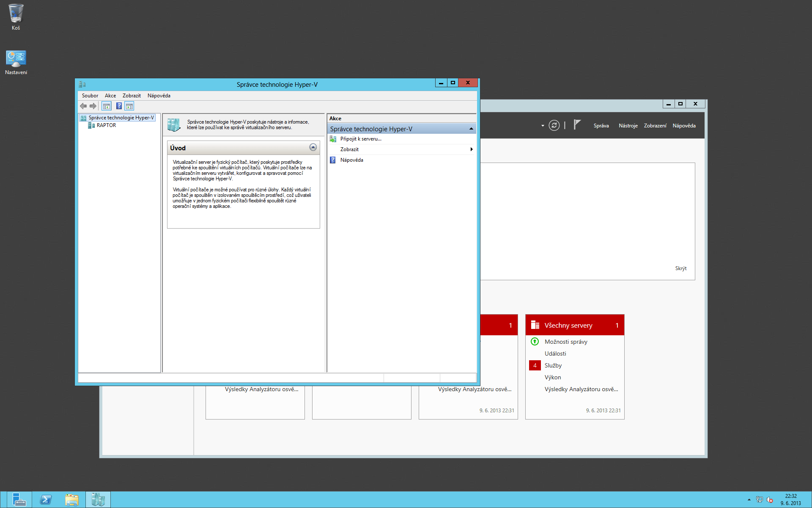Open Služby under Všechny servery tile

[x=553, y=365]
